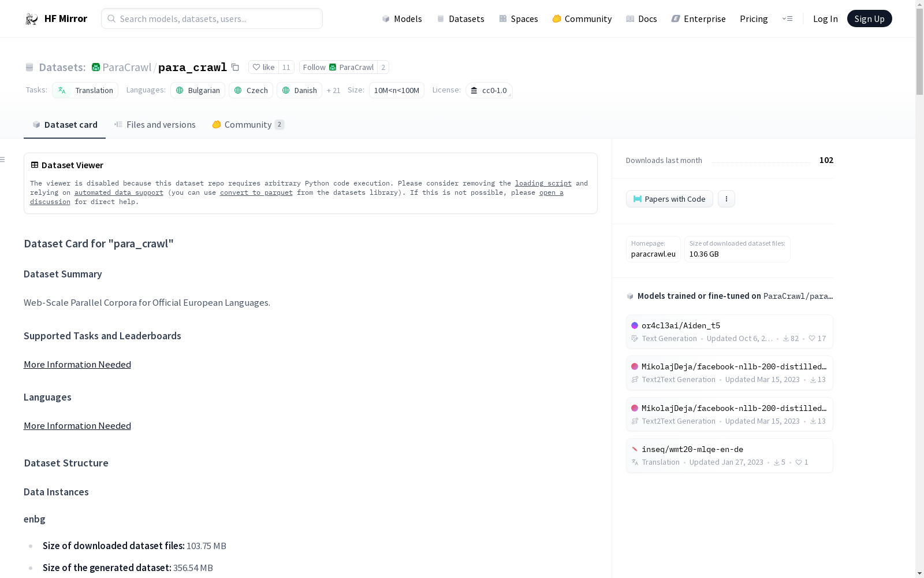Click the Sign Up button
The height and width of the screenshot is (578, 924).
pyautogui.click(x=869, y=18)
